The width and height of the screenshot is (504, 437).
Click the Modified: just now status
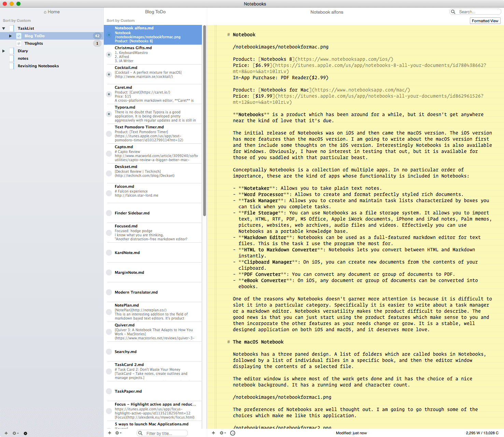351,433
